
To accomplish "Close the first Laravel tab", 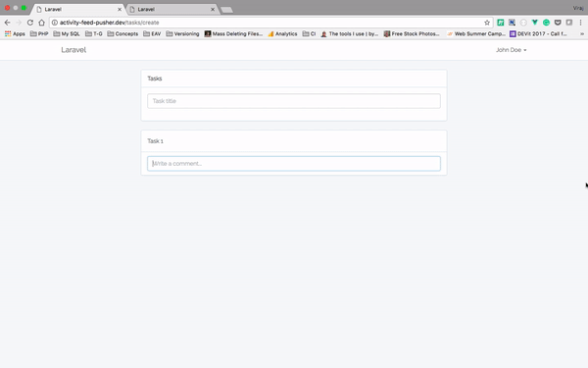I will pos(120,10).
